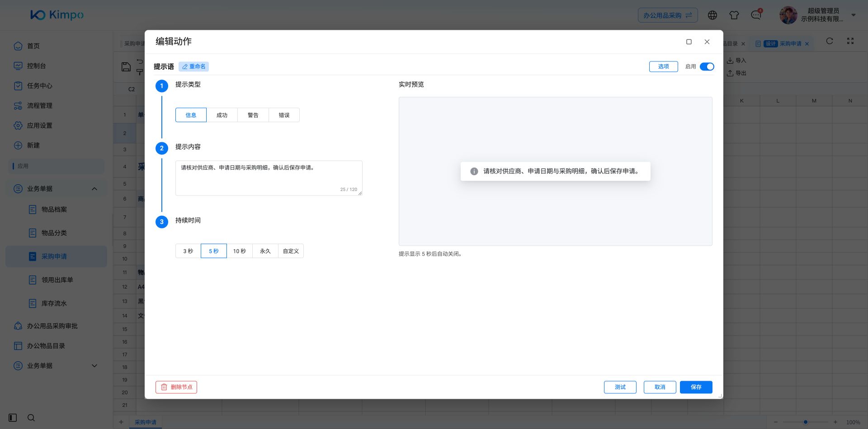
Task: Select 采购申请 in sidebar
Action: 56,256
